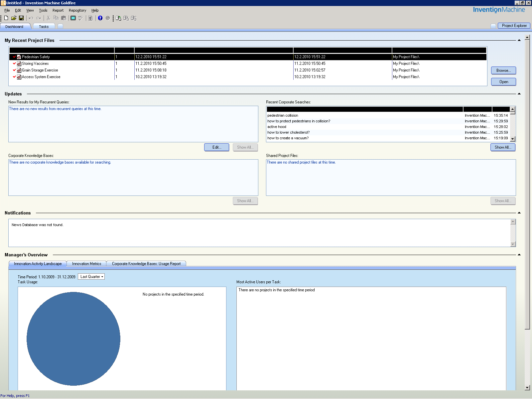Select the Grain Storage Exercise project row
Screen dimensions: 532x399
(40, 70)
